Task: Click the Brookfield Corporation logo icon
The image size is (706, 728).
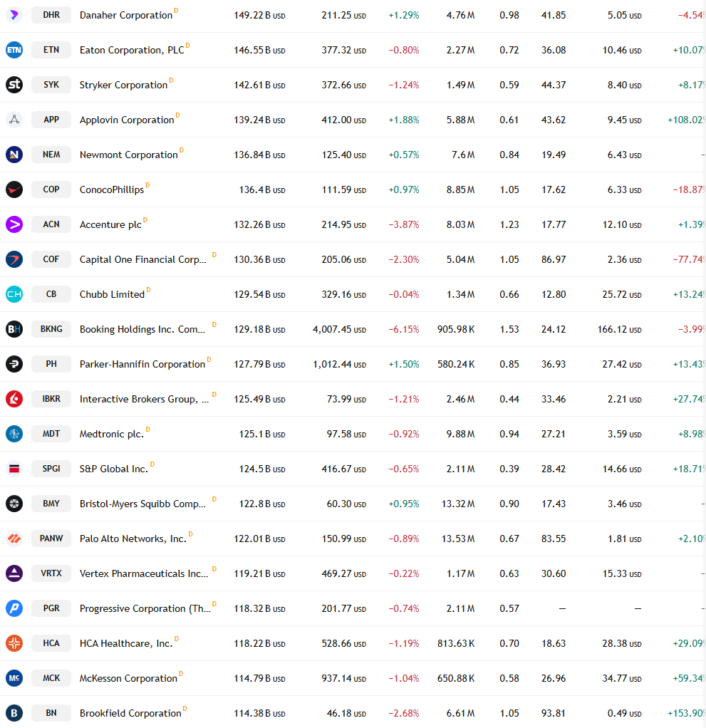Action: pos(14,713)
